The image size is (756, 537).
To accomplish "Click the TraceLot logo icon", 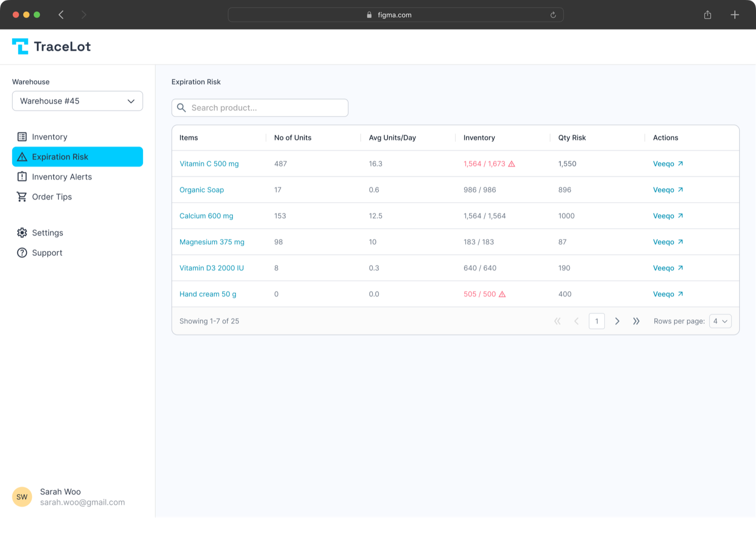I will click(21, 46).
